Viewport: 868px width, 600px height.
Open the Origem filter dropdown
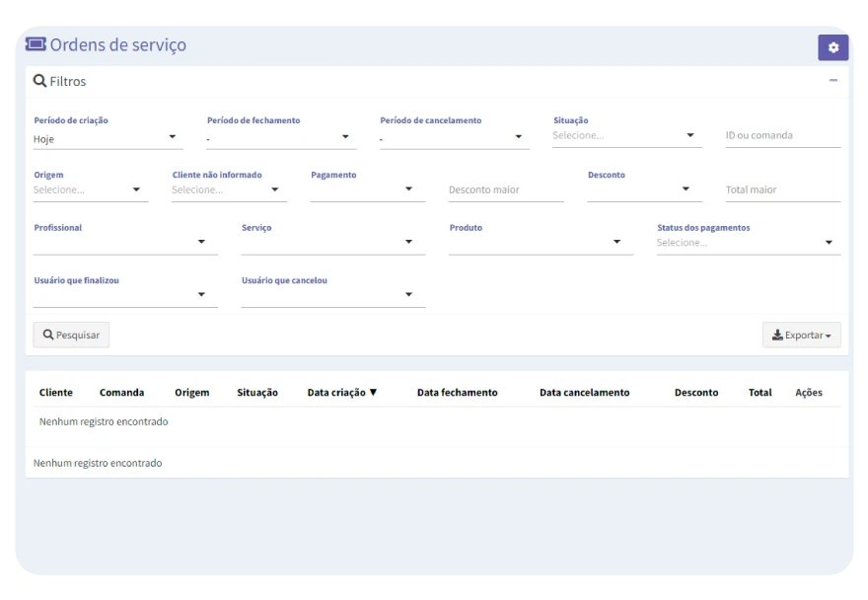pos(90,189)
